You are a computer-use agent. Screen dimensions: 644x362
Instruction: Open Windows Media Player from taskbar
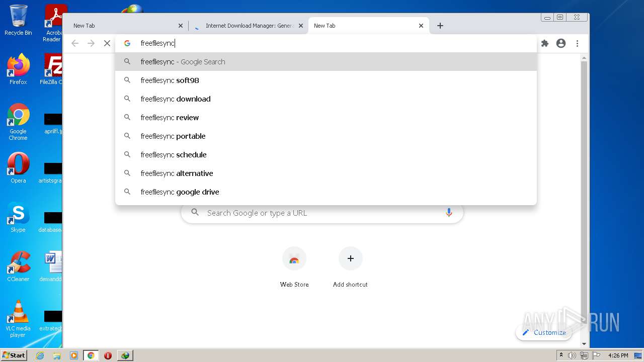click(74, 355)
